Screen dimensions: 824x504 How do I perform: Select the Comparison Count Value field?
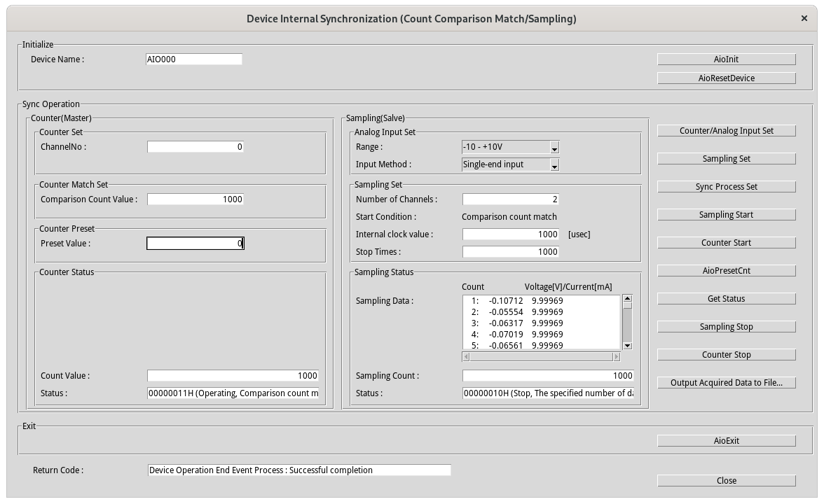[x=195, y=199]
